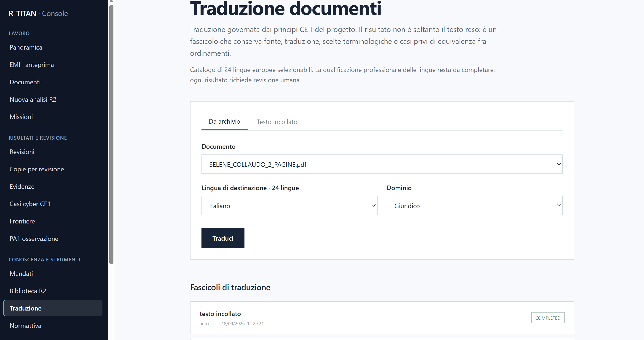This screenshot has width=644, height=340.
Task: Click the sidebar vertical scrollbar thumb
Action: pyautogui.click(x=112, y=134)
